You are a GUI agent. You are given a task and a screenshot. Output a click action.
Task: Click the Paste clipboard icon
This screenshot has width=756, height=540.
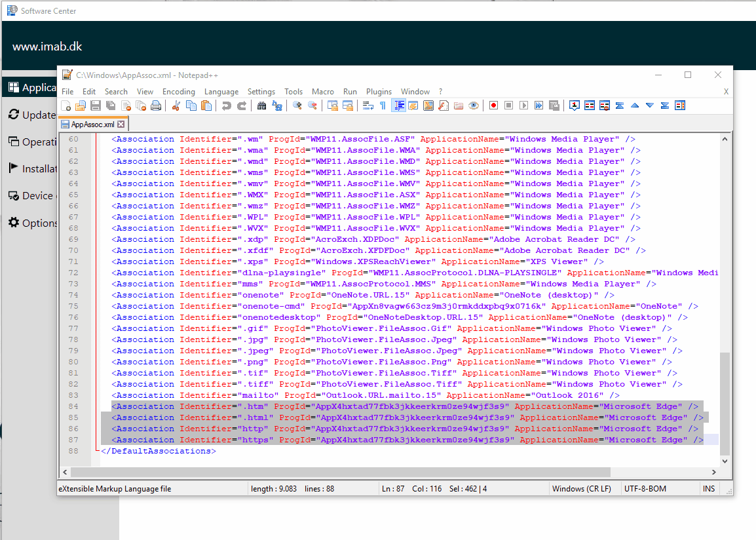pos(206,106)
